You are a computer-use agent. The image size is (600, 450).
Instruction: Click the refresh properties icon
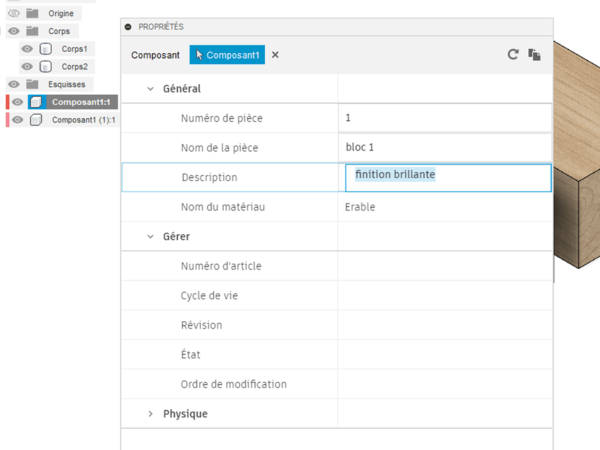(x=513, y=55)
